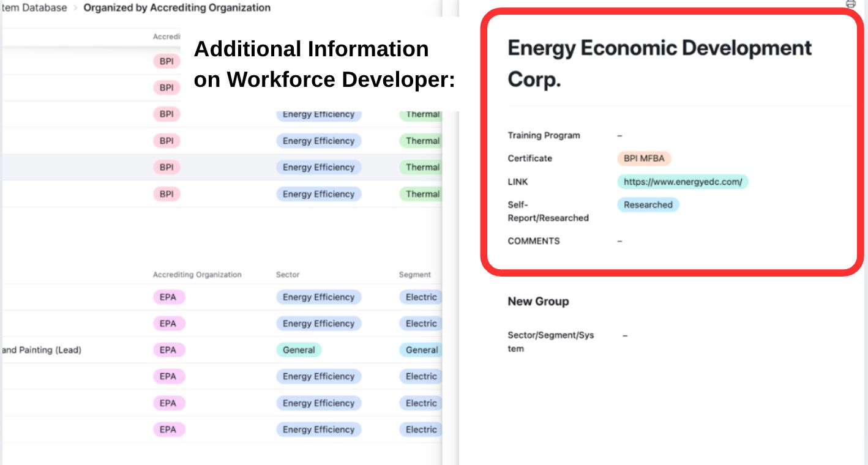The width and height of the screenshot is (868, 465).
Task: Click the Sector/Segment/System field label
Action: click(x=550, y=342)
